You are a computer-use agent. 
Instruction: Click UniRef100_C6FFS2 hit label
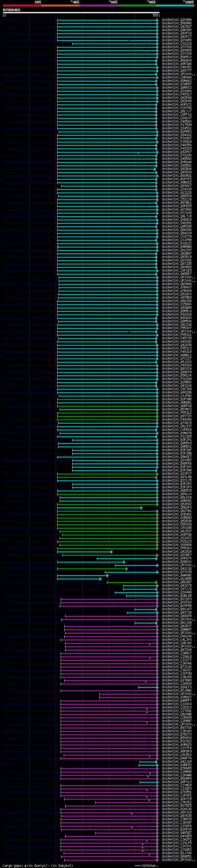[x=177, y=115]
